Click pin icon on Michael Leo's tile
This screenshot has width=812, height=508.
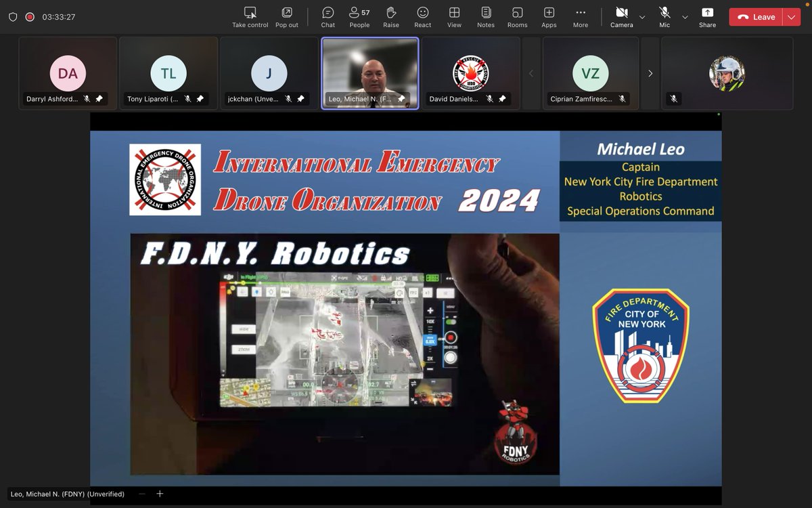click(x=402, y=99)
